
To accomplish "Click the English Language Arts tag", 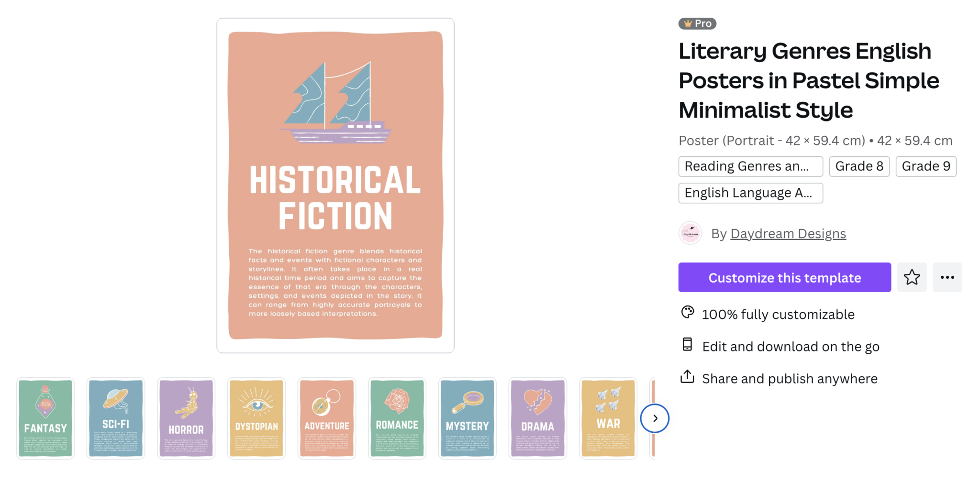I will (x=750, y=193).
